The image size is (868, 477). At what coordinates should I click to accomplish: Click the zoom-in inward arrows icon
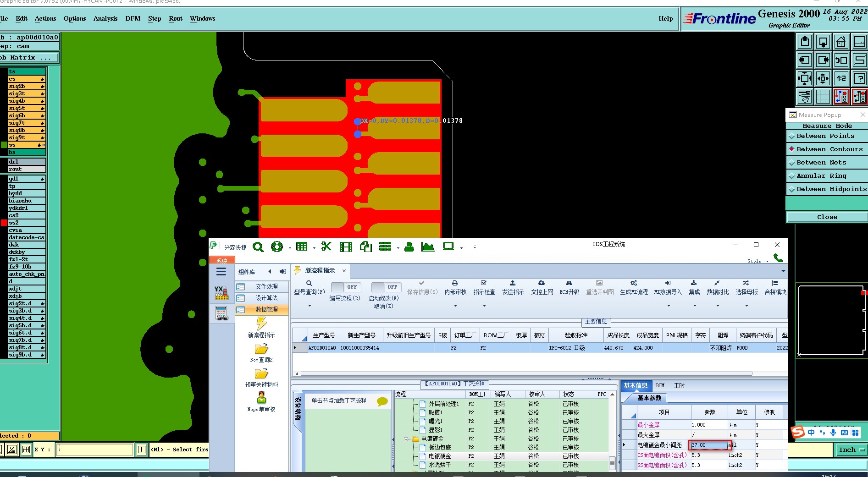click(805, 78)
